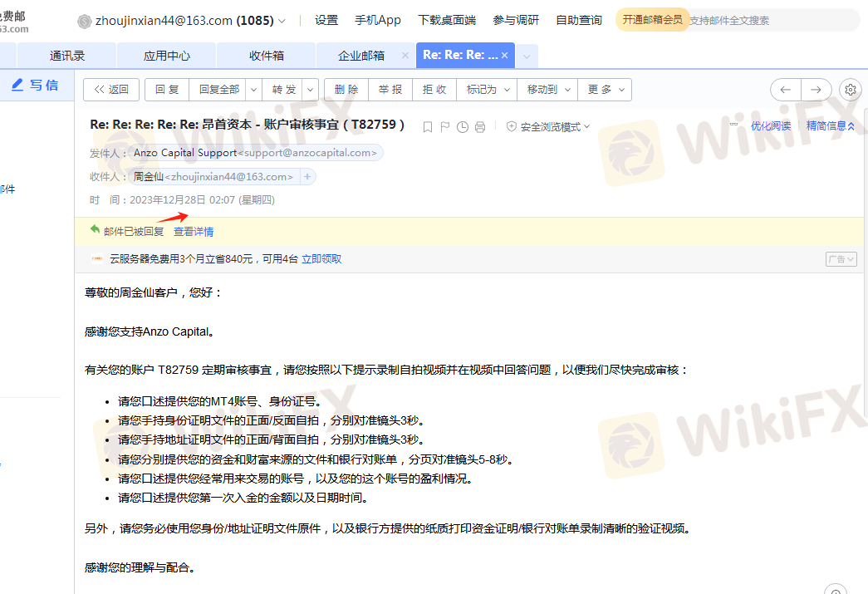
Task: Click the 拒收 reject button
Action: pos(434,90)
